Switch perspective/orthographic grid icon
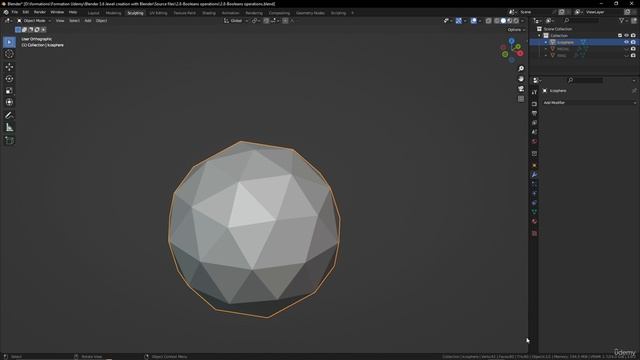 coord(521,99)
